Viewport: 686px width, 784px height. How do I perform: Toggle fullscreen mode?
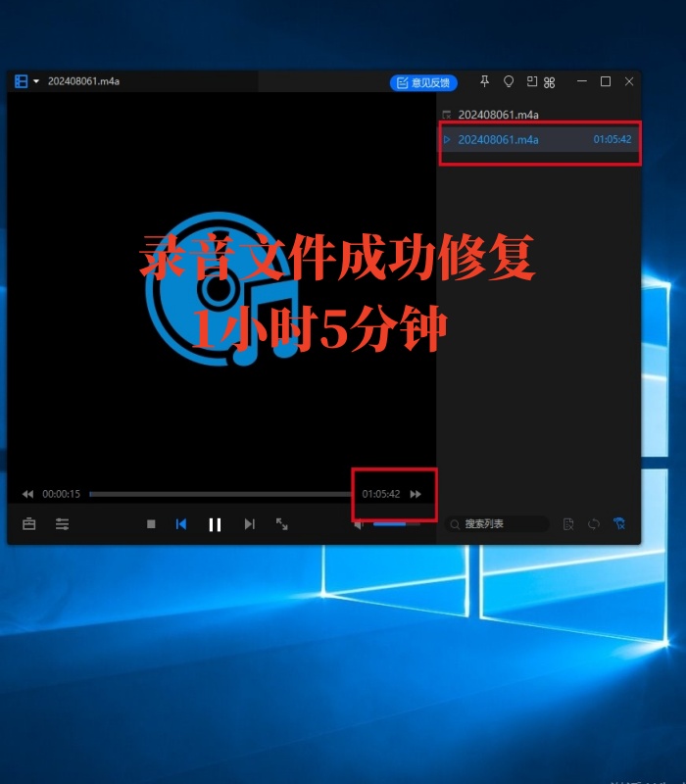coord(282,524)
